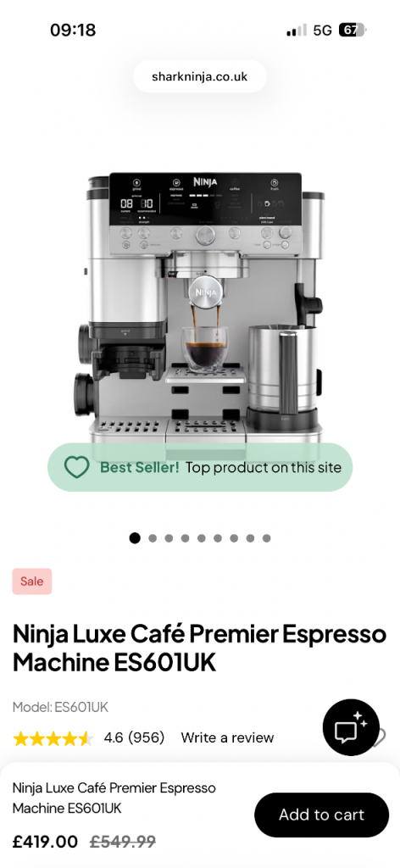Click the star rating icons

[53, 738]
